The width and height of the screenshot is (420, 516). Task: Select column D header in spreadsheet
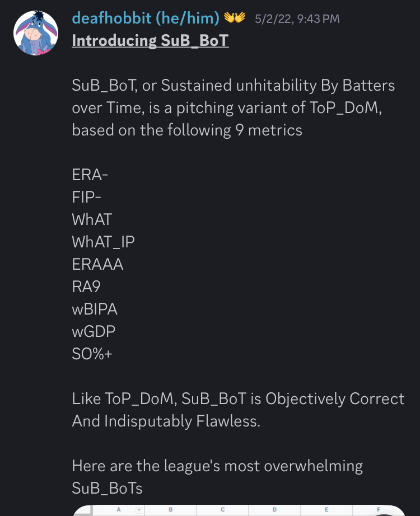pos(274,510)
